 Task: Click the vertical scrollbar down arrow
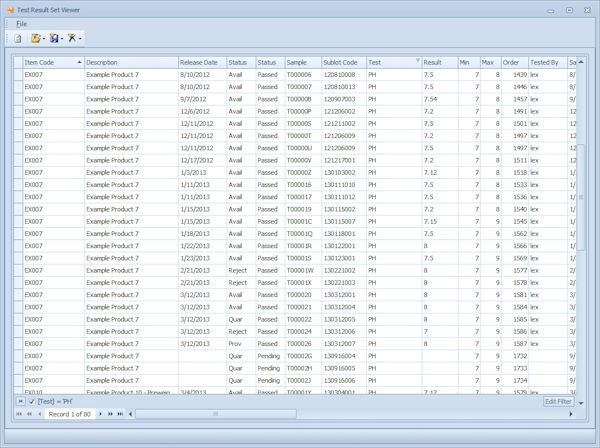pyautogui.click(x=581, y=403)
